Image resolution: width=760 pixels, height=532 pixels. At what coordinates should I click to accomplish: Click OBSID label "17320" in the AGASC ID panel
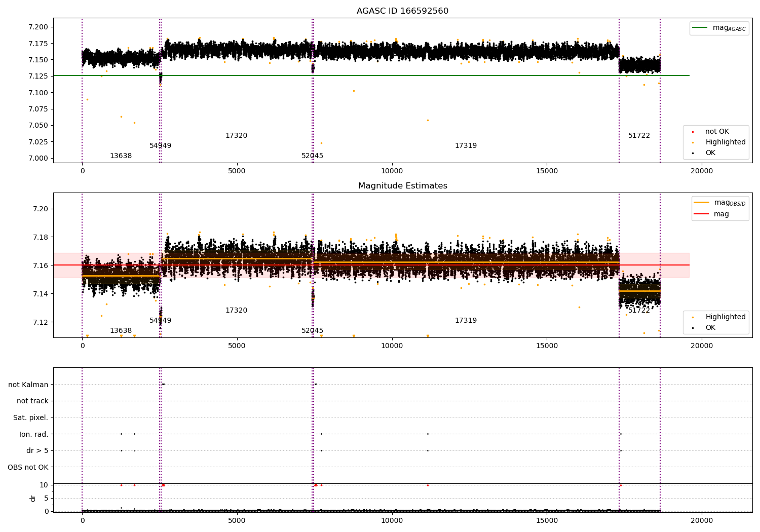click(236, 136)
